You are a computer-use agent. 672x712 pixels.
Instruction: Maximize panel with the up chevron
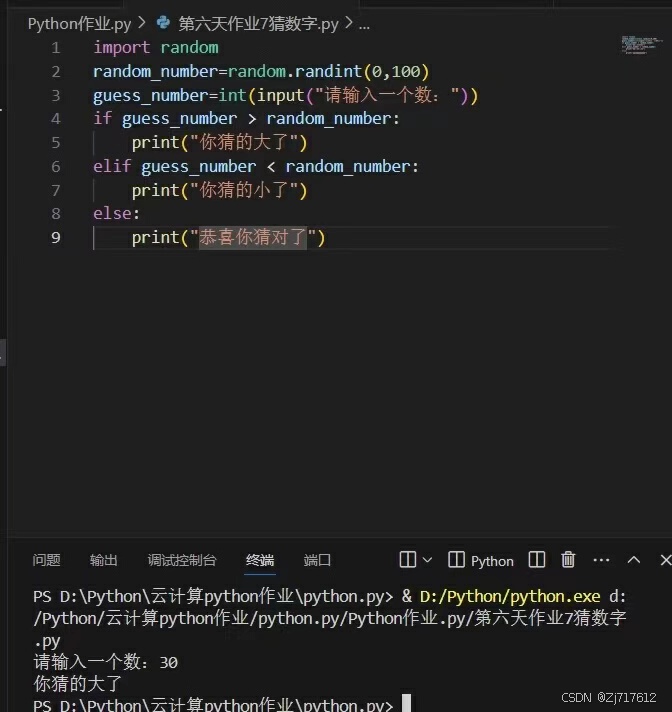634,560
